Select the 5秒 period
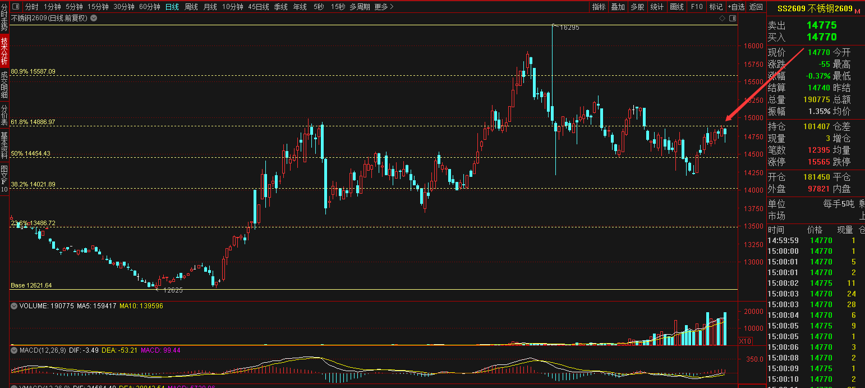Screen dimensions: 865x388 click(319, 7)
